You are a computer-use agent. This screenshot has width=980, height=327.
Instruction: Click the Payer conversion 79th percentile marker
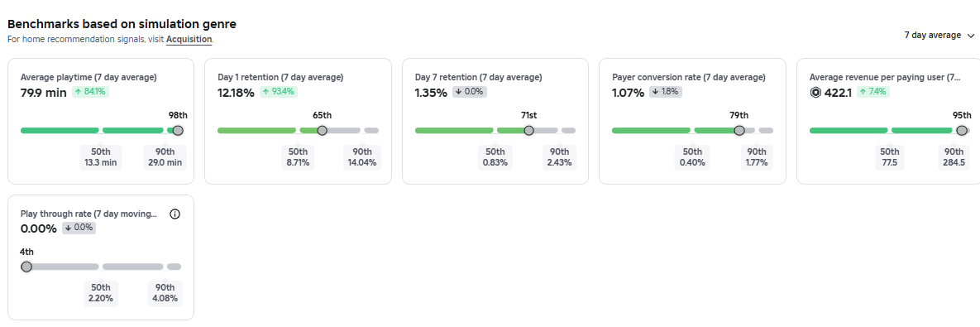[739, 131]
